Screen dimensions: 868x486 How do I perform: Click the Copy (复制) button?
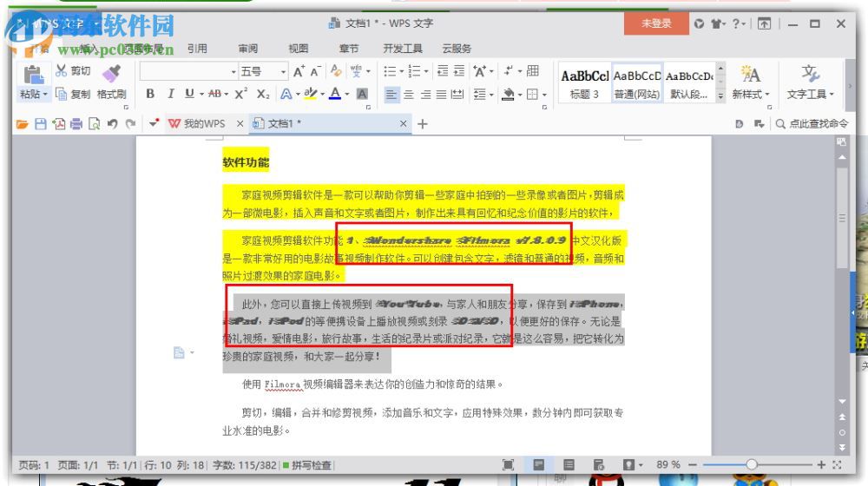click(73, 94)
